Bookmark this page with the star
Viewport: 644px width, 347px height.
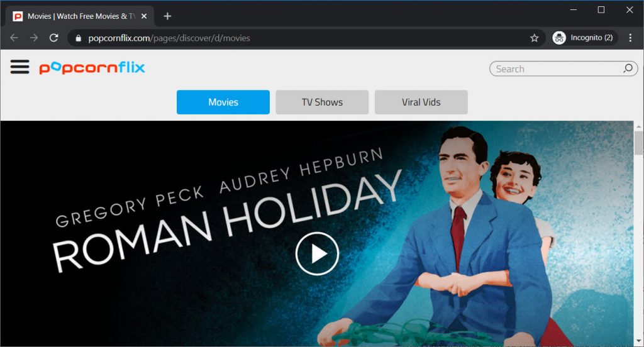[x=534, y=38]
